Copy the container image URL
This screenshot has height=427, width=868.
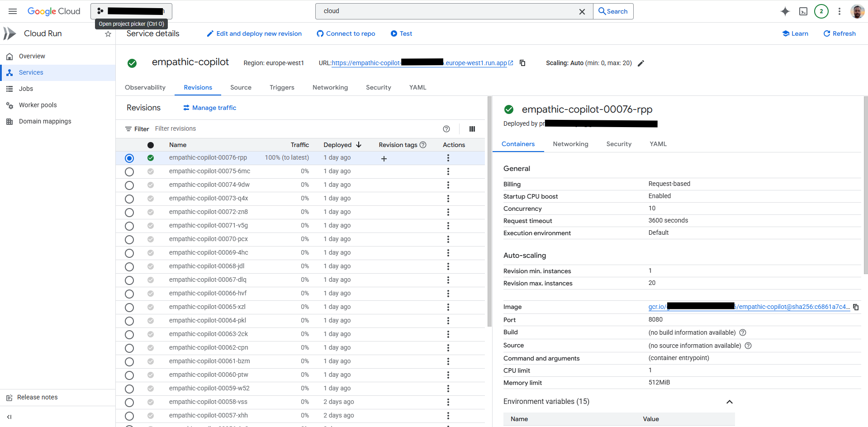coord(856,307)
